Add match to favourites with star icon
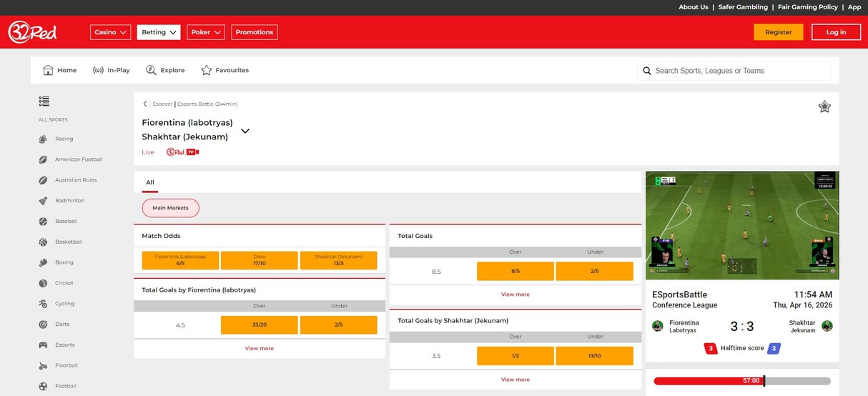 pyautogui.click(x=824, y=107)
